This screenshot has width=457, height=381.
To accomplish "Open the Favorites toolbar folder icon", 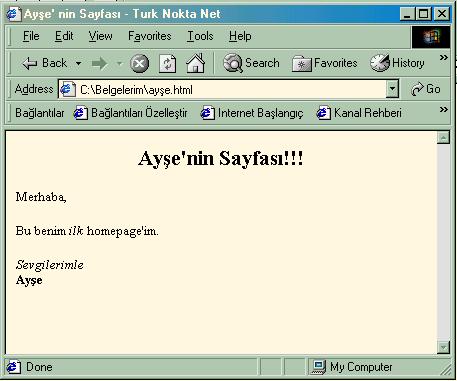I will pyautogui.click(x=302, y=63).
